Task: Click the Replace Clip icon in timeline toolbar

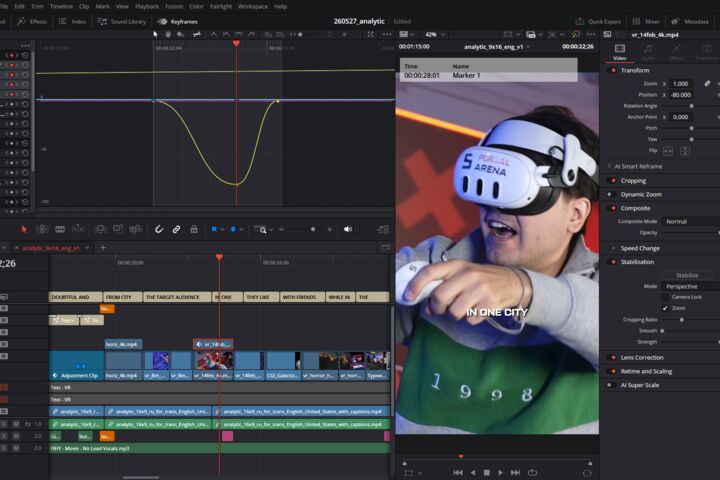Action: [135, 229]
